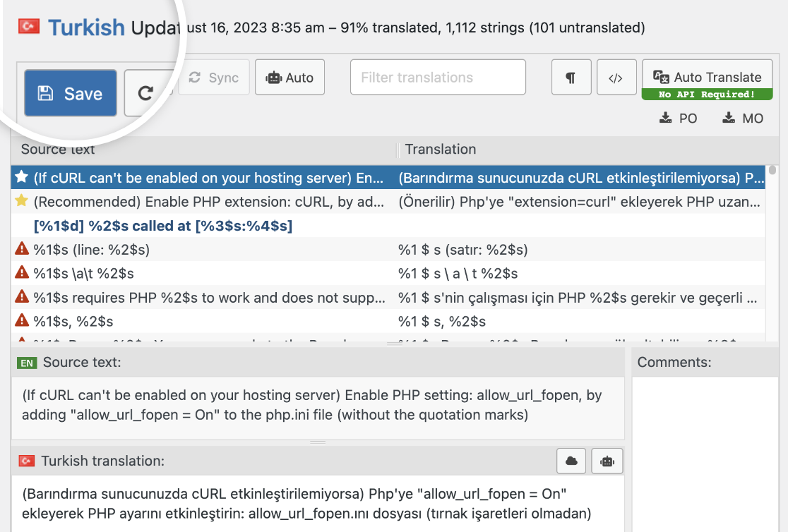Click the warning icon beside "%1$s requires PHP"

22,296
